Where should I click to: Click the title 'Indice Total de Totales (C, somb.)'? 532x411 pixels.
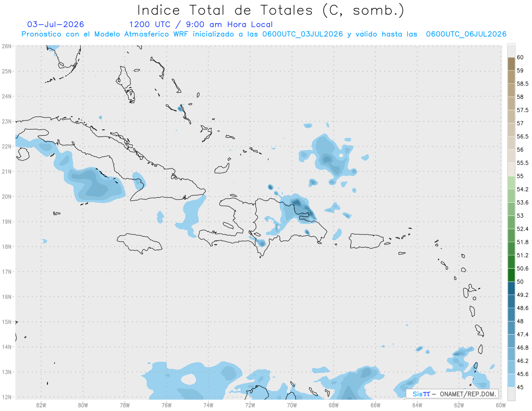[x=270, y=10]
